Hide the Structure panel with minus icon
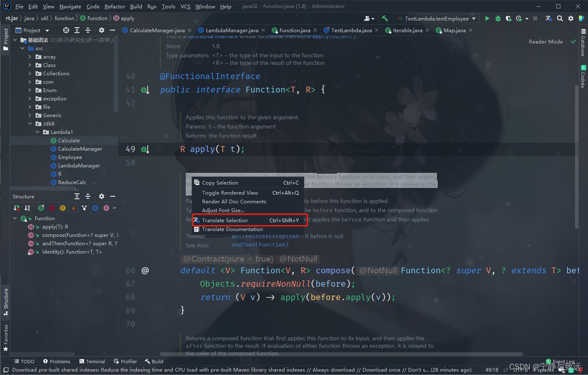The width and height of the screenshot is (588, 375). point(113,196)
